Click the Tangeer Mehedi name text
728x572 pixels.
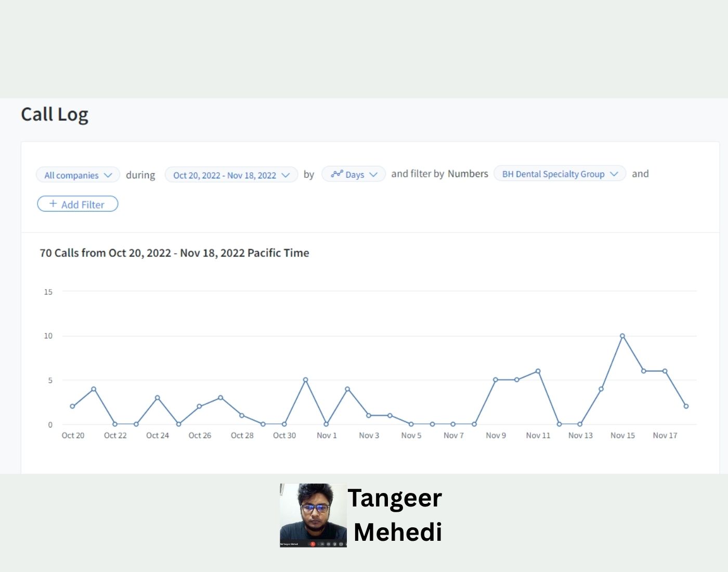[396, 515]
